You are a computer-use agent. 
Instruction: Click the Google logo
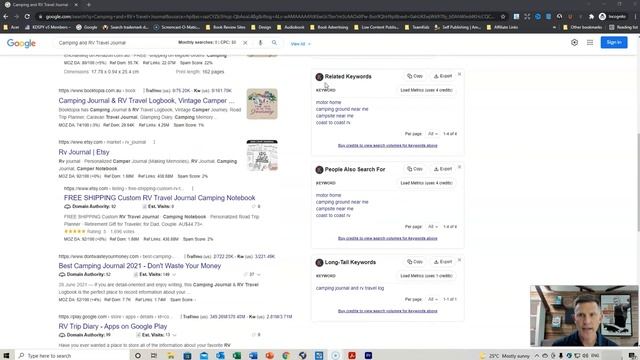pos(21,43)
